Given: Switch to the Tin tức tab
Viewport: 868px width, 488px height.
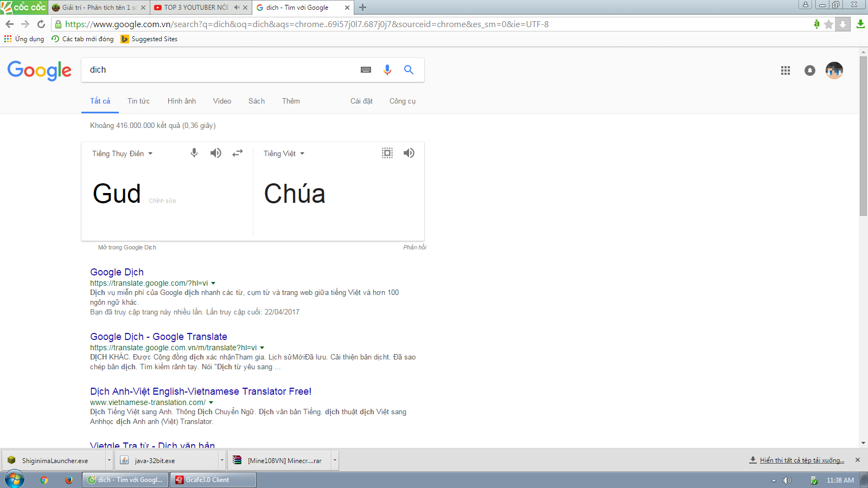Looking at the screenshot, I should pos(138,101).
